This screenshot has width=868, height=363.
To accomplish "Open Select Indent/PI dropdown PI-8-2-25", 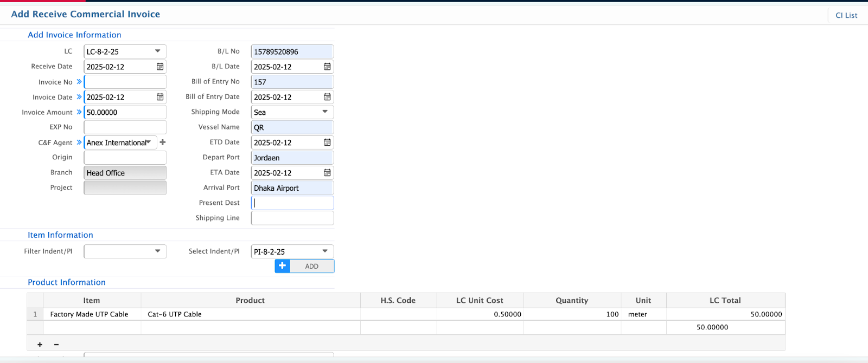I will tap(292, 251).
